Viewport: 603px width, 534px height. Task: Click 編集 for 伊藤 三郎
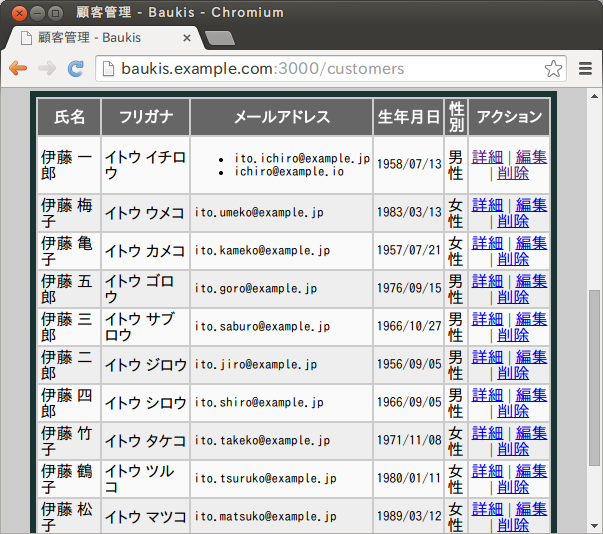click(x=531, y=319)
